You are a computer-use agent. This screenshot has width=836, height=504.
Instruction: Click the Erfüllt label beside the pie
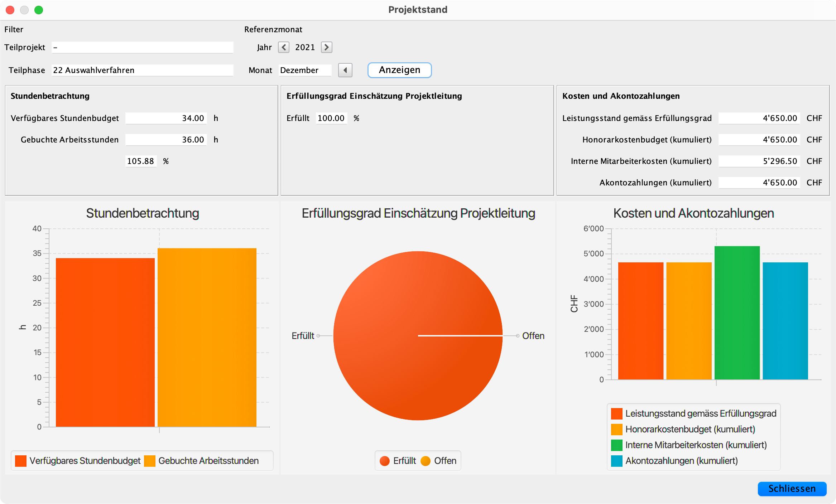pos(303,336)
